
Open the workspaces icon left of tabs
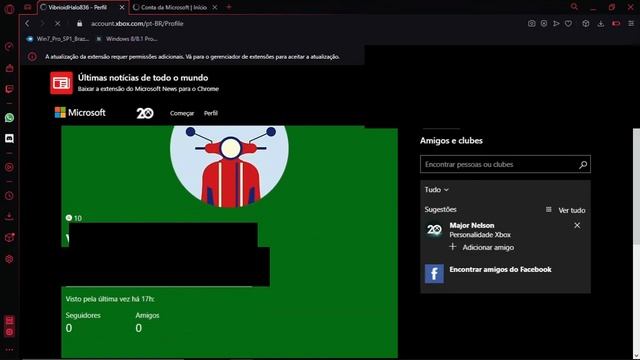[27, 7]
